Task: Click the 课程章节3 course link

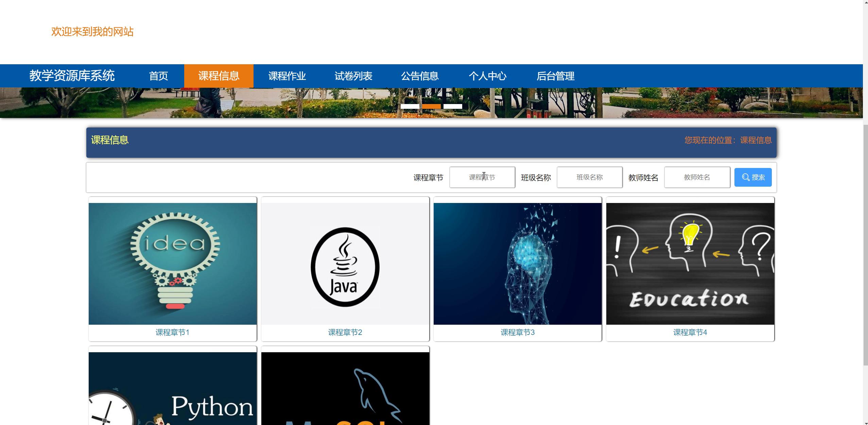Action: pos(517,332)
